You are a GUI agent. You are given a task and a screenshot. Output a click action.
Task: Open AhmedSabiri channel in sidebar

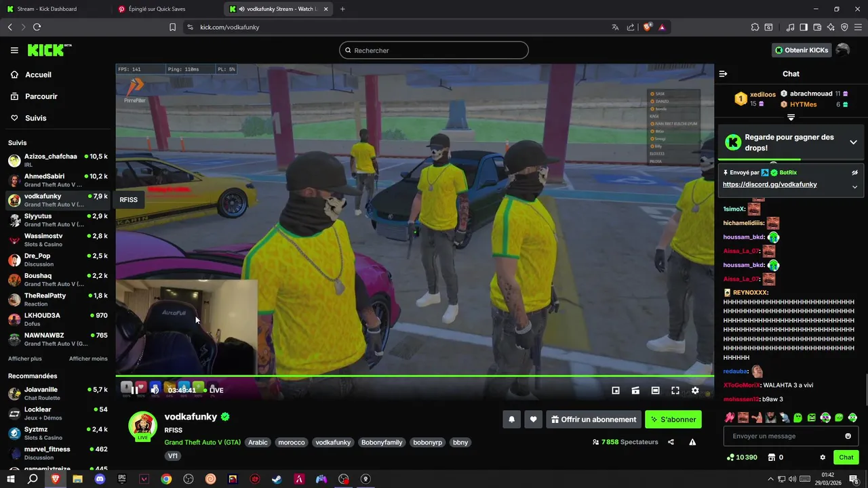pos(58,180)
